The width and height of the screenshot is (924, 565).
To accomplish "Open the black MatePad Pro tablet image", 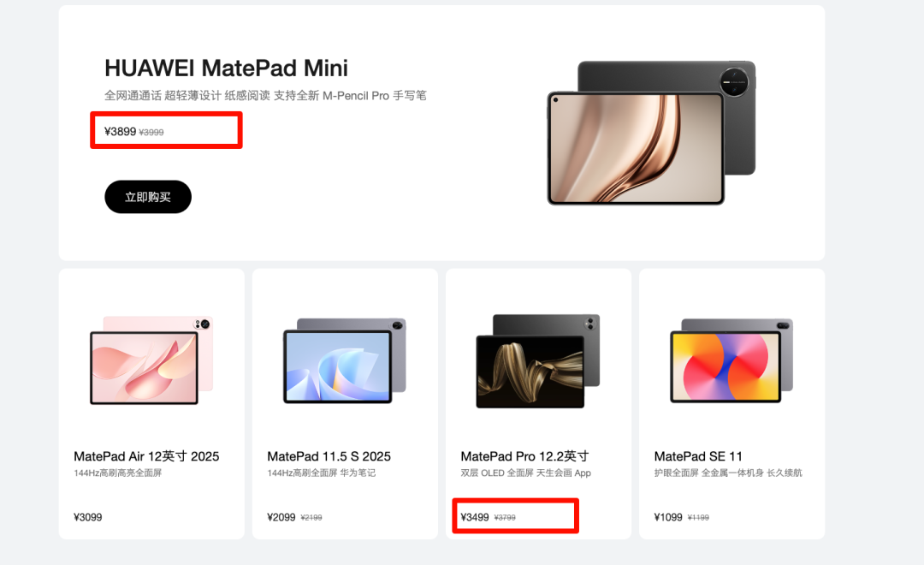I will (x=537, y=361).
